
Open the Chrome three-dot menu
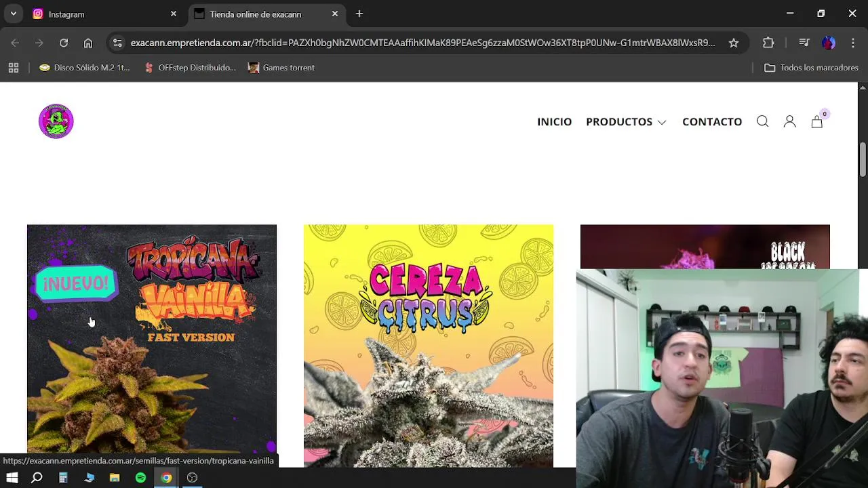(x=853, y=43)
